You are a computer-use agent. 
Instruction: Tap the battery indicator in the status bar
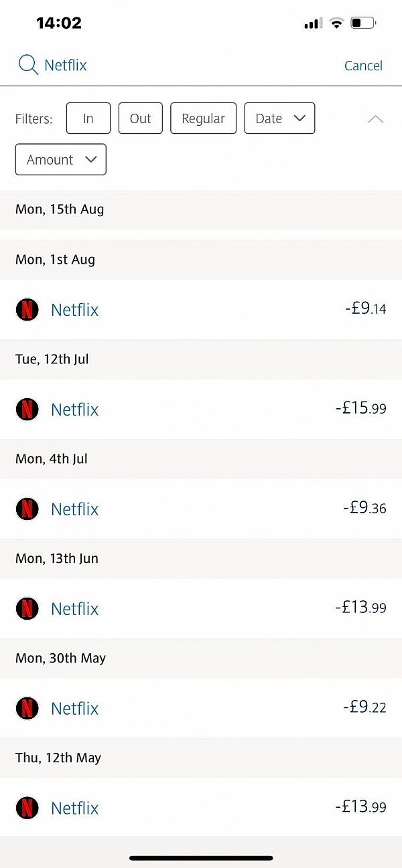tap(362, 22)
